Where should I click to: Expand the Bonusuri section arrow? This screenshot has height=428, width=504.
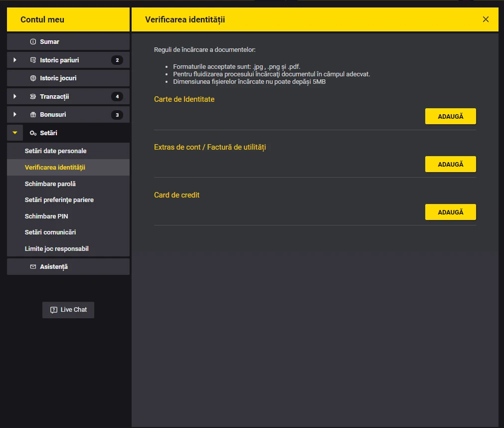pyautogui.click(x=15, y=115)
